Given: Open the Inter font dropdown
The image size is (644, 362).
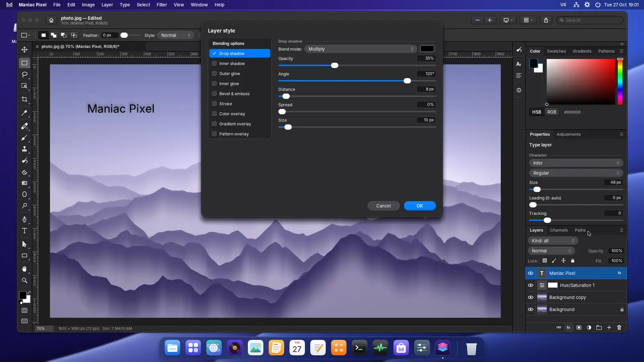Looking at the screenshot, I should pos(576,163).
